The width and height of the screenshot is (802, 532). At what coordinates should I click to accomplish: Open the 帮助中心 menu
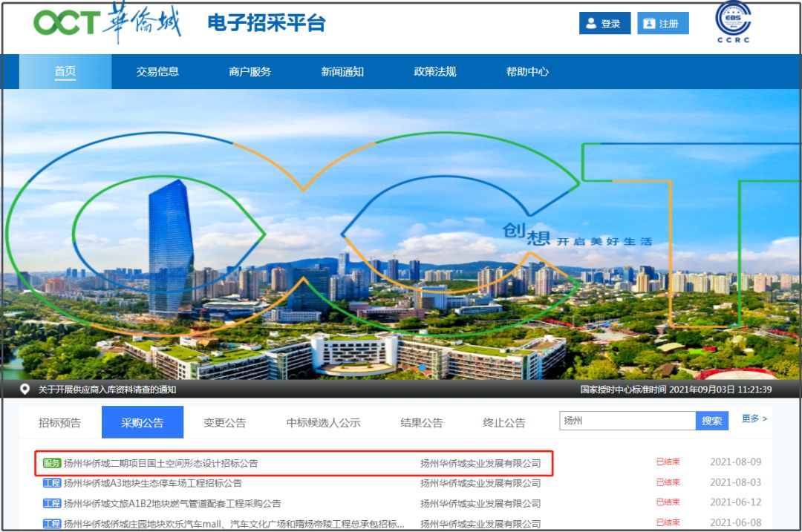[527, 72]
